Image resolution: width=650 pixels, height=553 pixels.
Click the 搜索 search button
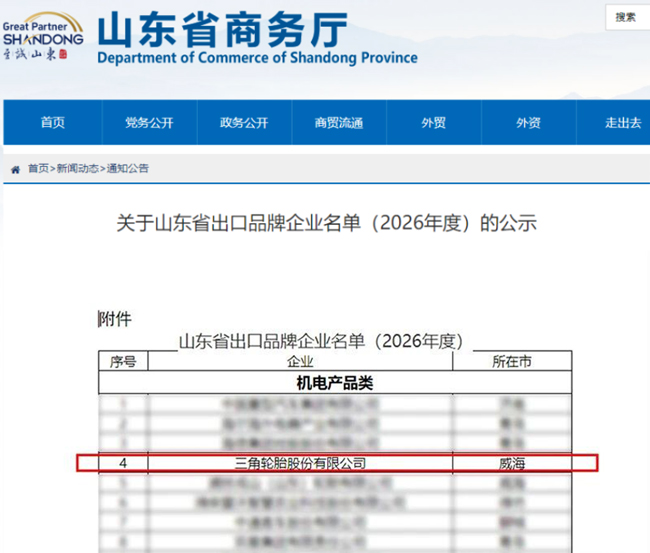pos(627,17)
